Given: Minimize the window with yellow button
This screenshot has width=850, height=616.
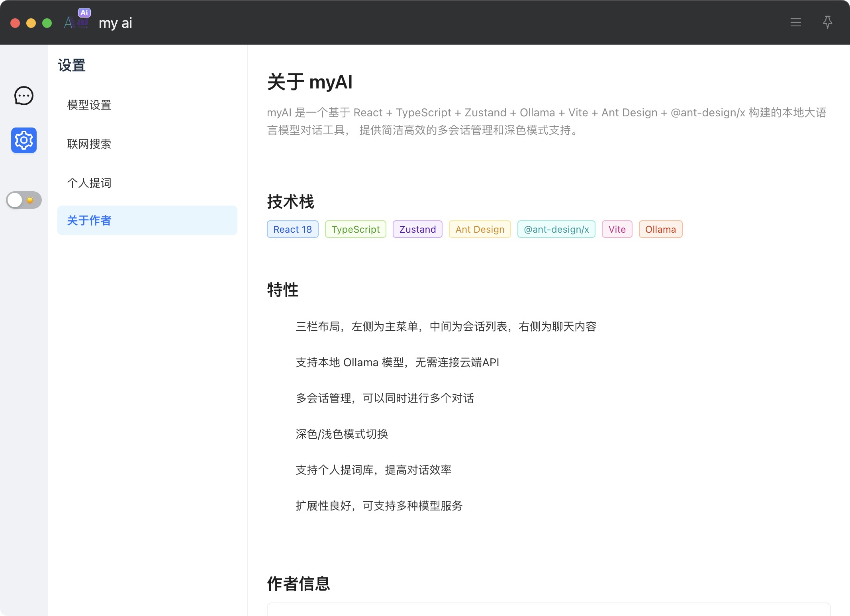Looking at the screenshot, I should (31, 23).
